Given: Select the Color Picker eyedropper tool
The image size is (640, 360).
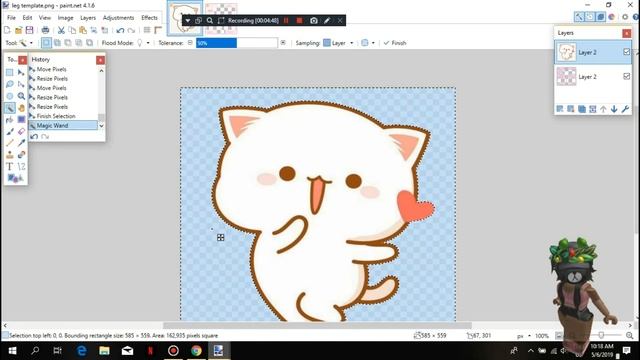Looking at the screenshot, I should click(x=21, y=143).
